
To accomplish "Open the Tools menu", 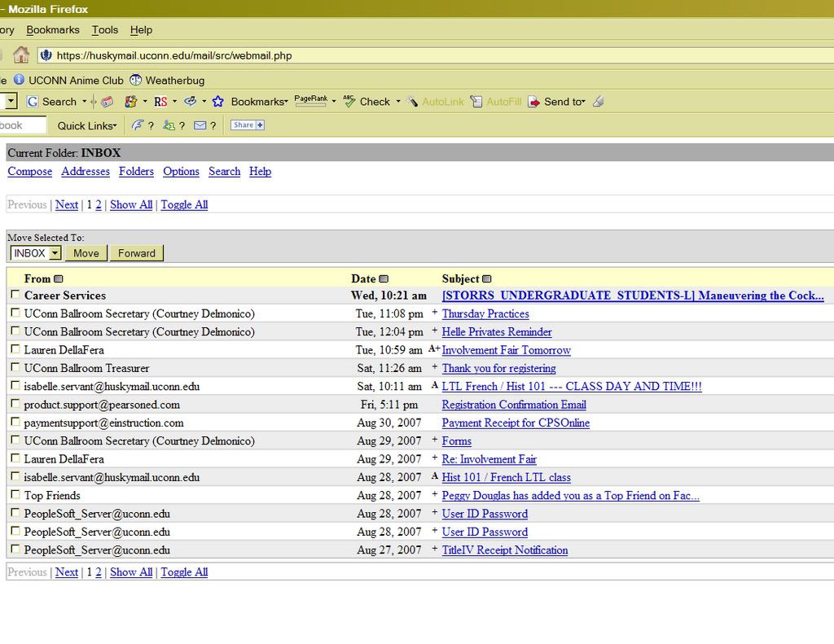I will [104, 30].
